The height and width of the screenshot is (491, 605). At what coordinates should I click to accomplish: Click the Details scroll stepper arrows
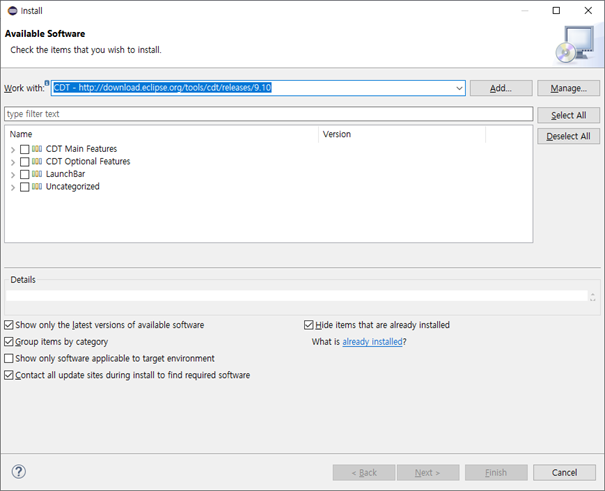(x=593, y=297)
